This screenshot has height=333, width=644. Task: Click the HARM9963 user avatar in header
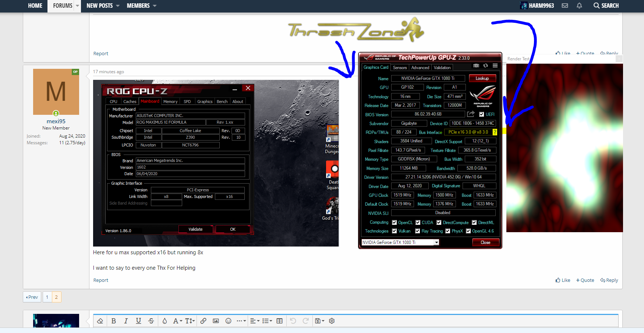(523, 6)
